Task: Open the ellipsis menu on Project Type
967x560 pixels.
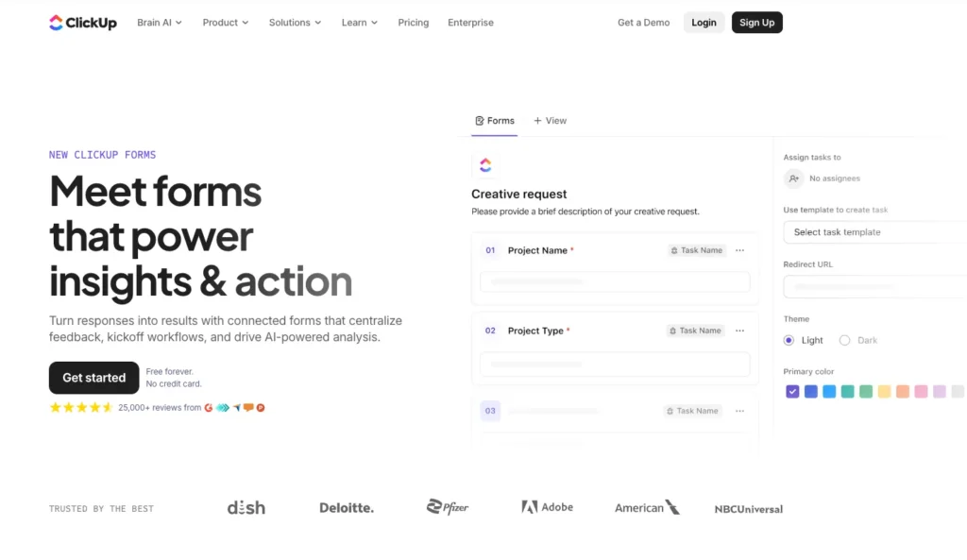Action: [740, 331]
